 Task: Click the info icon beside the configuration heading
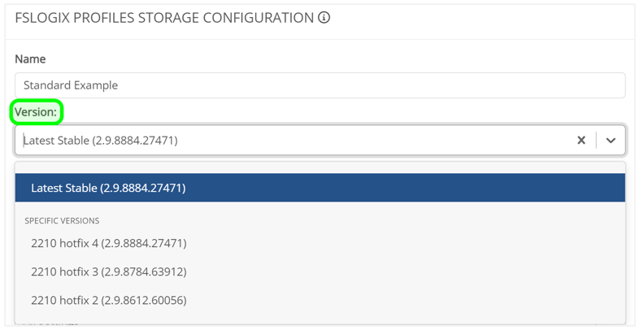click(324, 18)
